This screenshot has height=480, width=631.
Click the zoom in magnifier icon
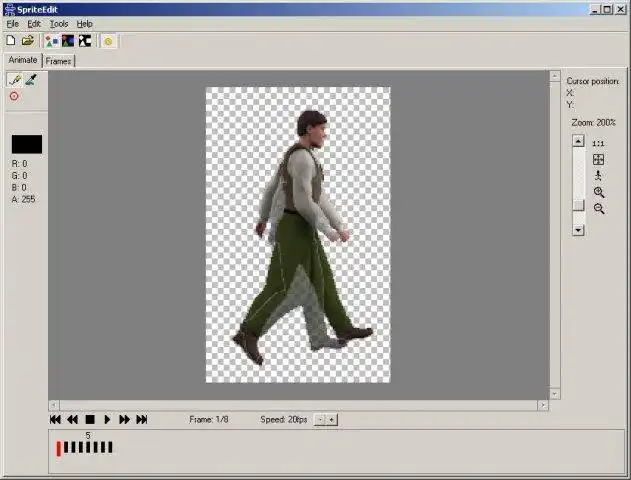(x=599, y=192)
